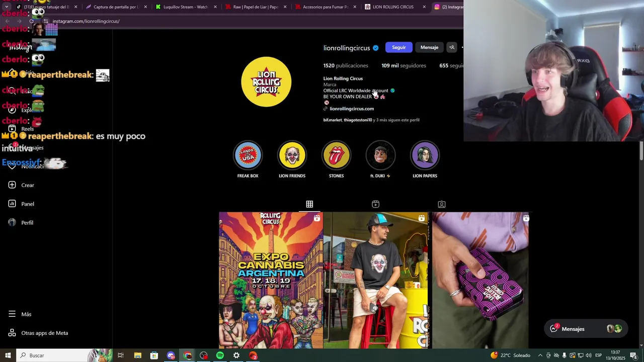Open the Crear option in Instagram sidebar
Image resolution: width=644 pixels, height=362 pixels.
(21, 185)
